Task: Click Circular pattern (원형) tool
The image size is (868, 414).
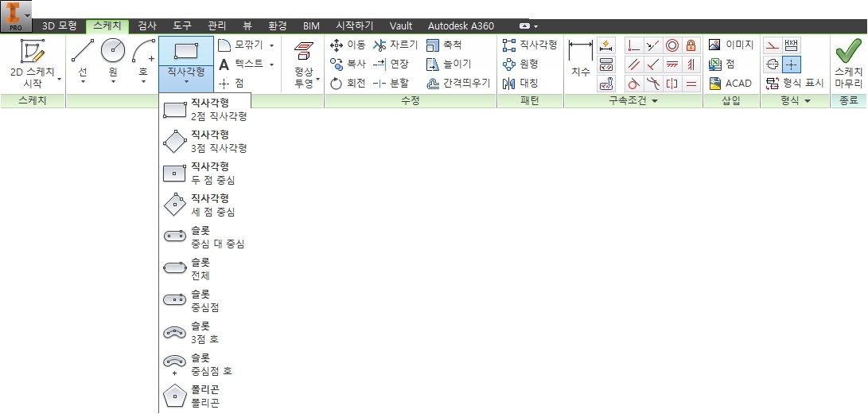Action: [x=520, y=64]
